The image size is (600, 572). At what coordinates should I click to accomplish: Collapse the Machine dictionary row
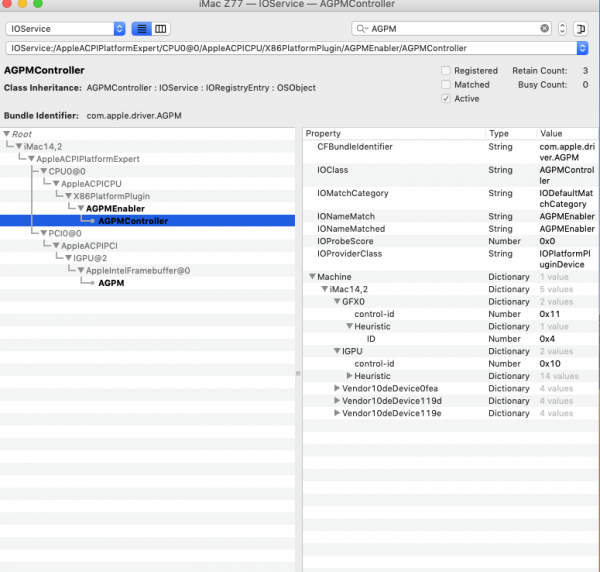click(312, 276)
